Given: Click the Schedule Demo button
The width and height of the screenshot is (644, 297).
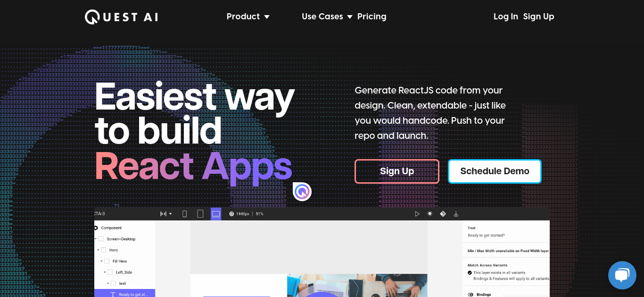Looking at the screenshot, I should (x=495, y=171).
